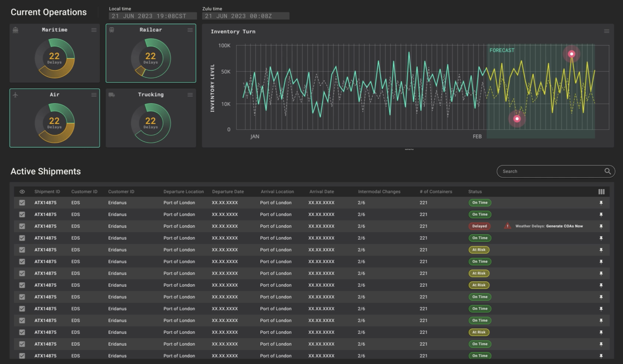Uncheck the eighth shipment row checkbox
The image size is (623, 364).
point(22,285)
